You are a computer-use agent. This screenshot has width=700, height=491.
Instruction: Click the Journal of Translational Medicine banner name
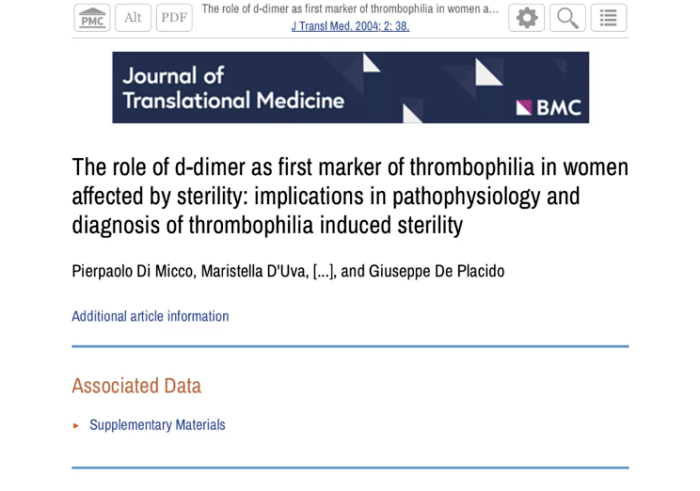point(232,87)
